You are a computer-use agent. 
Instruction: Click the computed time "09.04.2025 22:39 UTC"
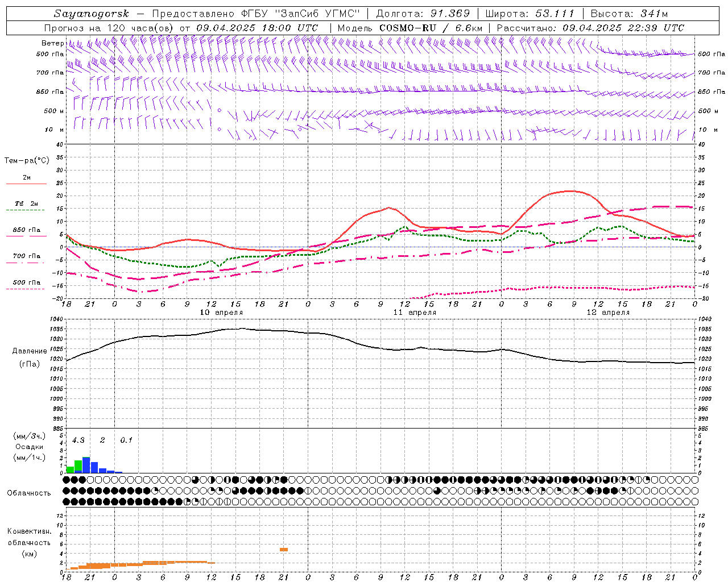[x=623, y=28]
